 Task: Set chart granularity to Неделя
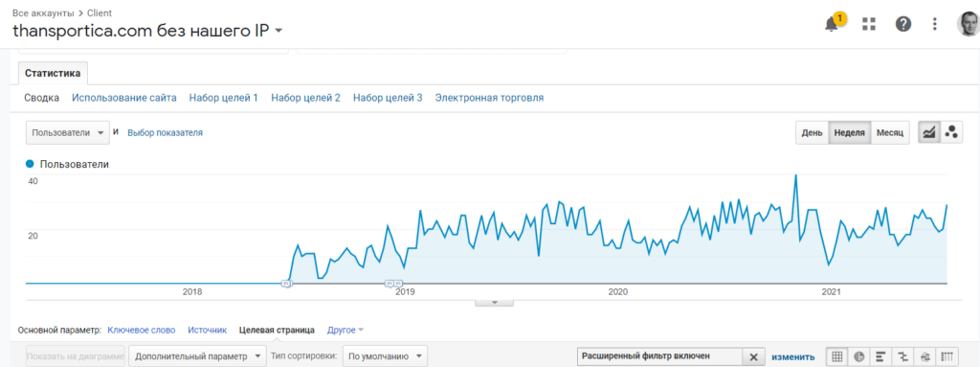[850, 133]
